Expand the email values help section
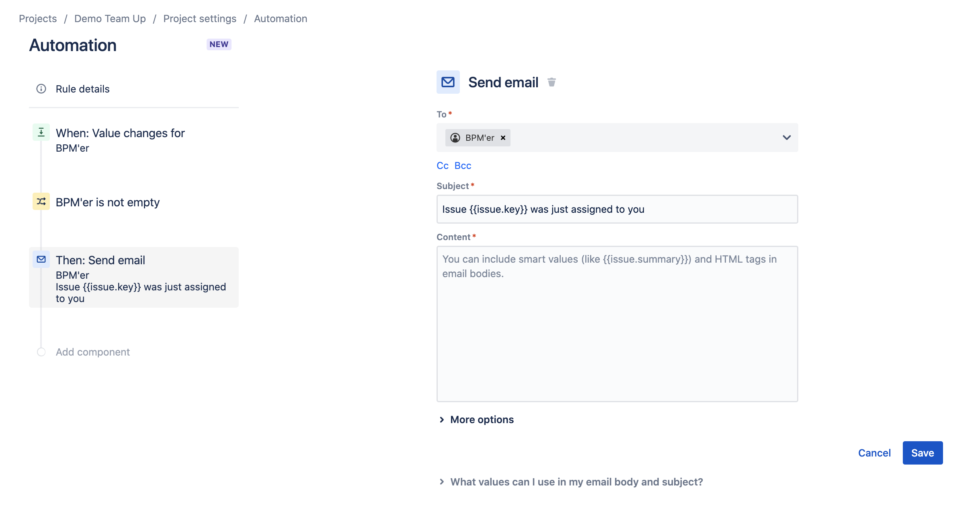 click(576, 482)
